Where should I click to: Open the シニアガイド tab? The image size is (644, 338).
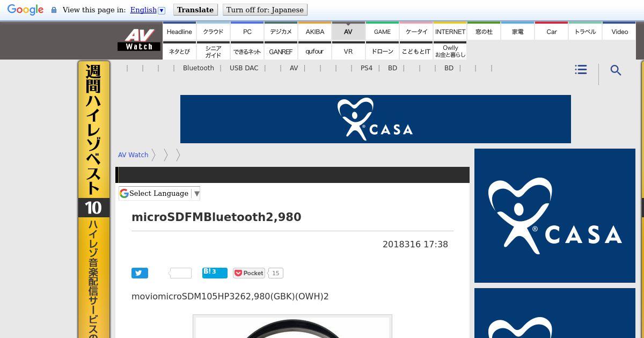point(213,51)
